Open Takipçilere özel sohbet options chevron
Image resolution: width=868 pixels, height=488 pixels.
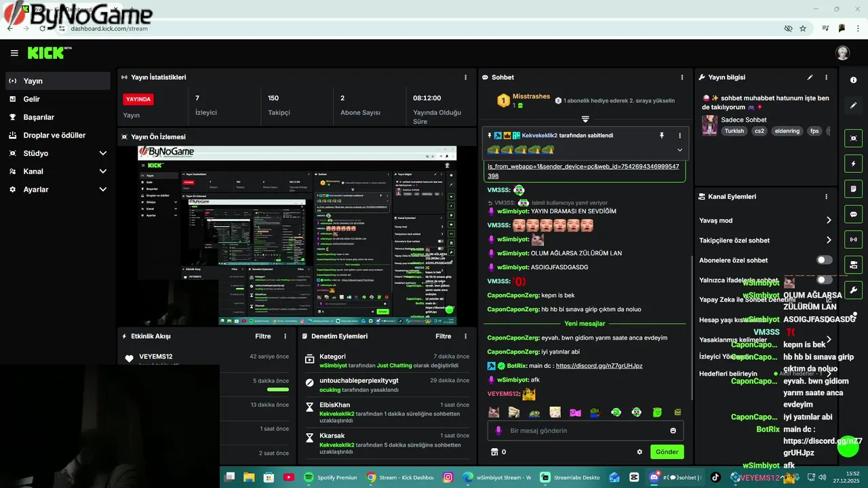point(829,240)
